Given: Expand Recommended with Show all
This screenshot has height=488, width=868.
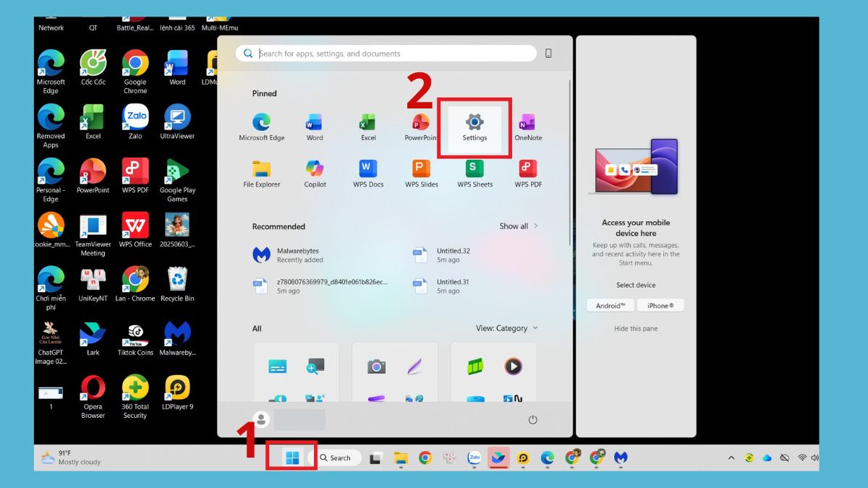Looking at the screenshot, I should click(x=519, y=226).
